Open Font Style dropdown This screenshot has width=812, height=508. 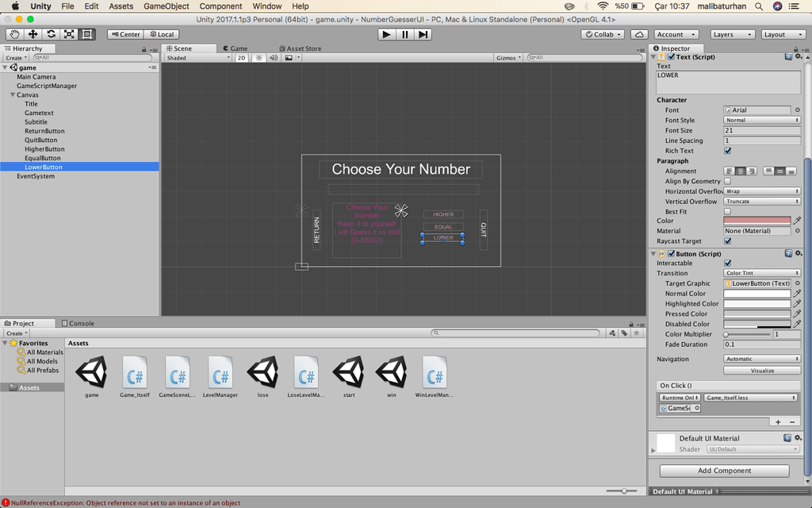[x=762, y=121]
